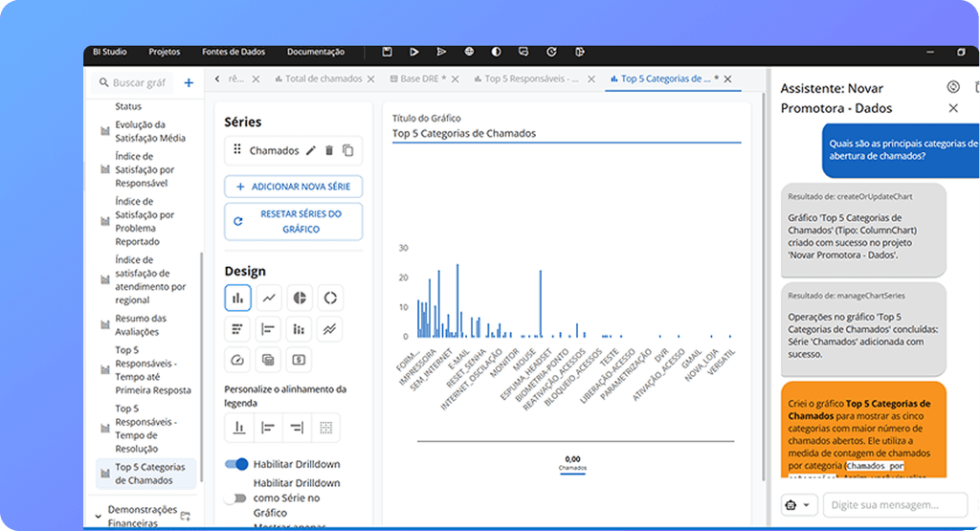This screenshot has width=980, height=531.
Task: Close the Total de chamados tab
Action: pyautogui.click(x=370, y=78)
